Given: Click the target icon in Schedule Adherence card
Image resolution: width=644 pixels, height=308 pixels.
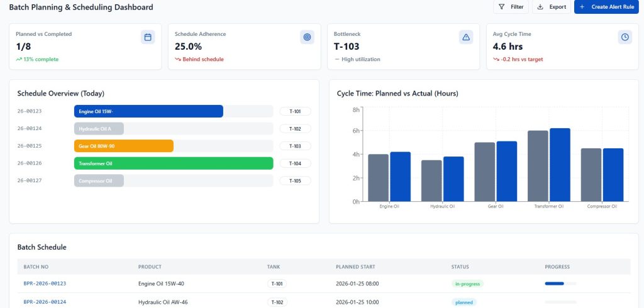Looking at the screenshot, I should coord(307,37).
